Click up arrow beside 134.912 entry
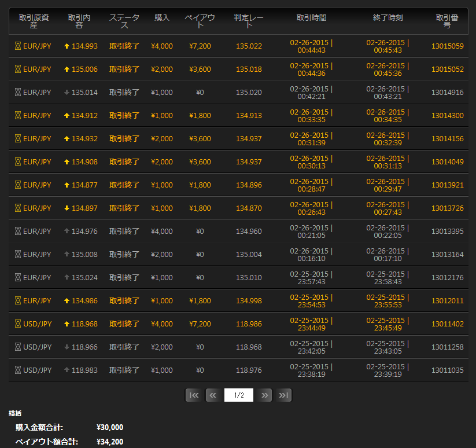476x448 pixels. pyautogui.click(x=67, y=115)
